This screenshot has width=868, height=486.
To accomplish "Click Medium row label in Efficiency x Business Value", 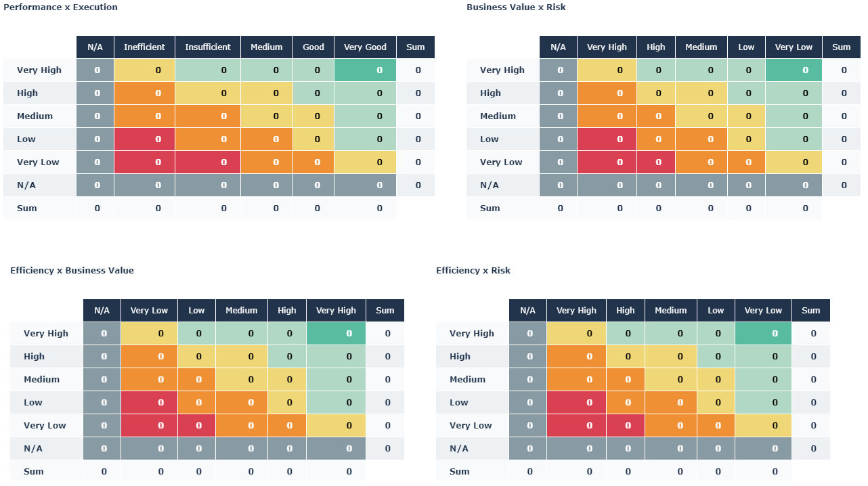I will [x=42, y=380].
